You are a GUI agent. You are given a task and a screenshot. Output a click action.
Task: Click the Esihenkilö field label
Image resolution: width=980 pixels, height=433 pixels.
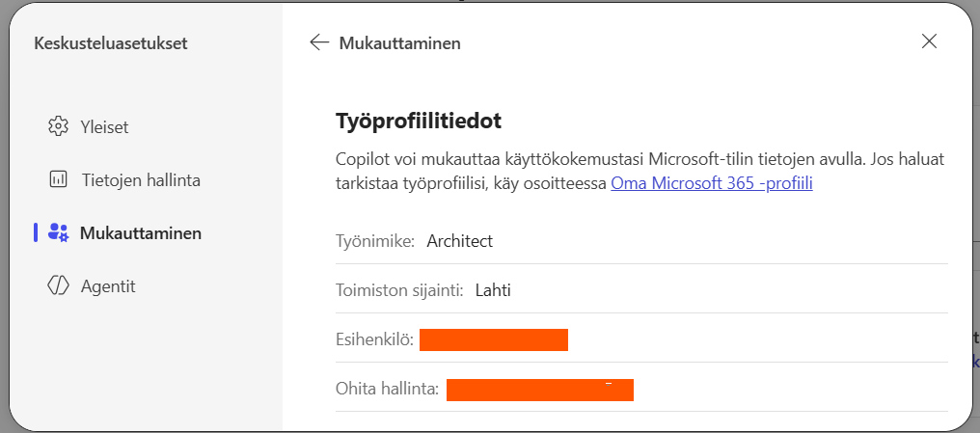click(374, 339)
